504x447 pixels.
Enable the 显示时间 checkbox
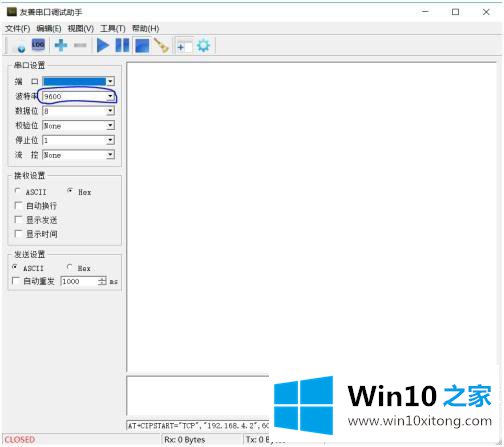click(x=36, y=234)
